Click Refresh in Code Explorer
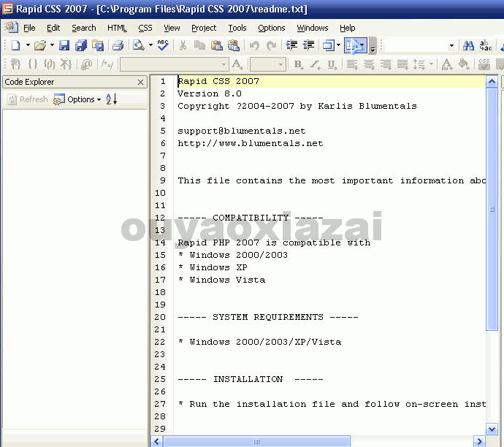 (28, 99)
